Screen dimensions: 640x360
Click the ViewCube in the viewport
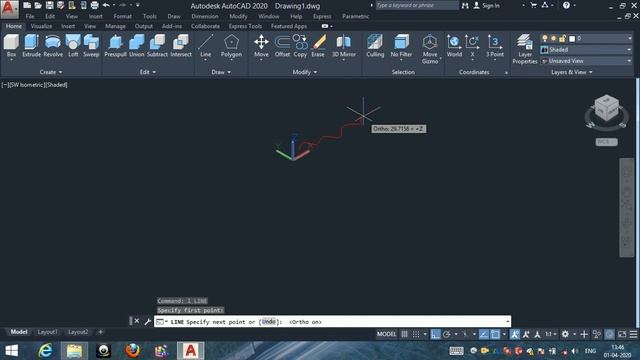coord(606,108)
